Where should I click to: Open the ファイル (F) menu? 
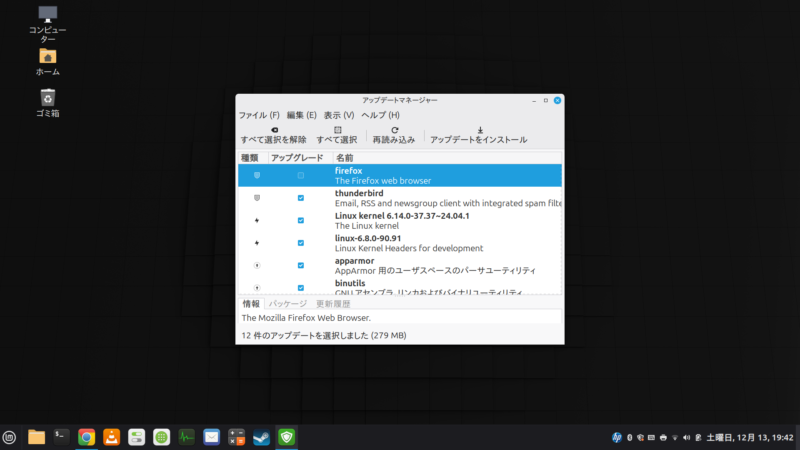pos(258,115)
